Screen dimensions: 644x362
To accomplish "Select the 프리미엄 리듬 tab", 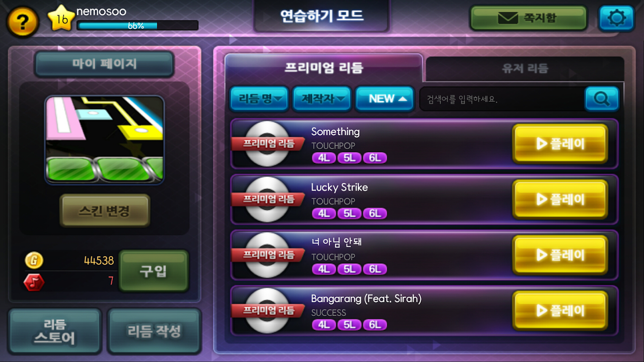I will [324, 68].
